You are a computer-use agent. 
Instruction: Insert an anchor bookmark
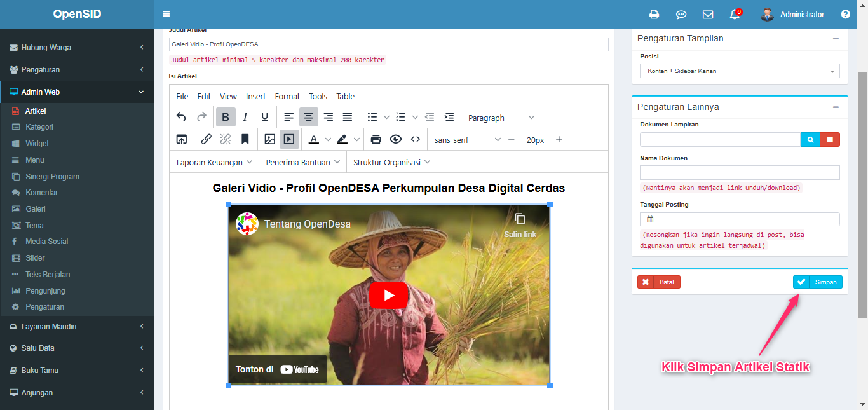[x=245, y=139]
